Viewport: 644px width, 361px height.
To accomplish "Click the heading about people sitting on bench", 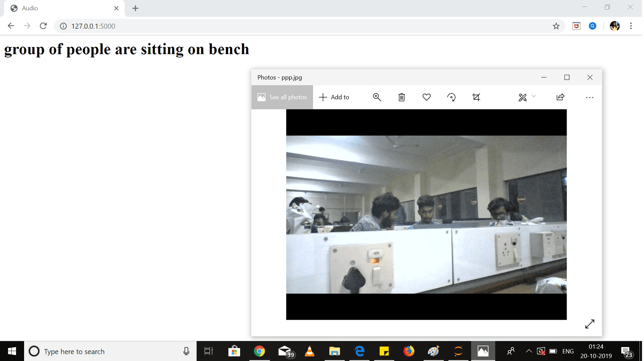I will tap(127, 49).
